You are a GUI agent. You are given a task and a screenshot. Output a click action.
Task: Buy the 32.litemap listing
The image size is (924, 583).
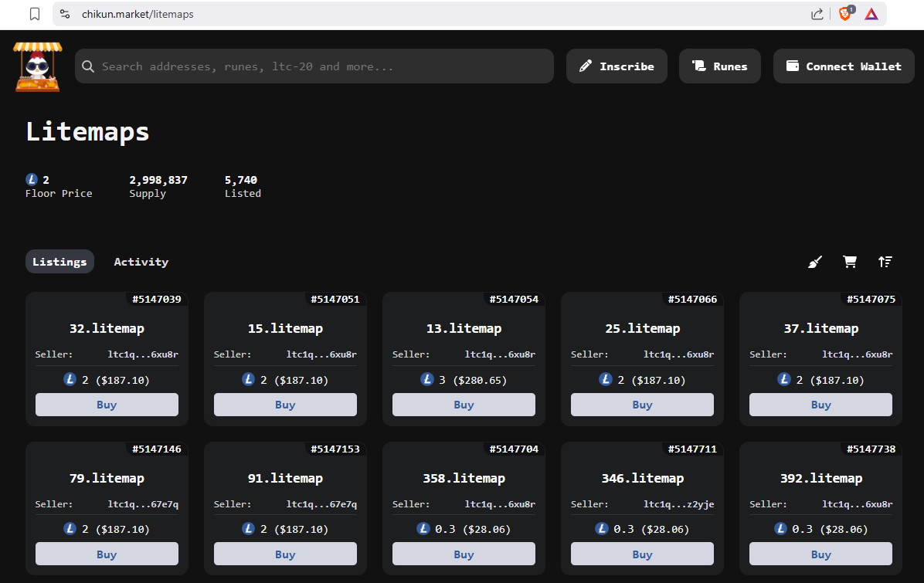click(x=107, y=404)
